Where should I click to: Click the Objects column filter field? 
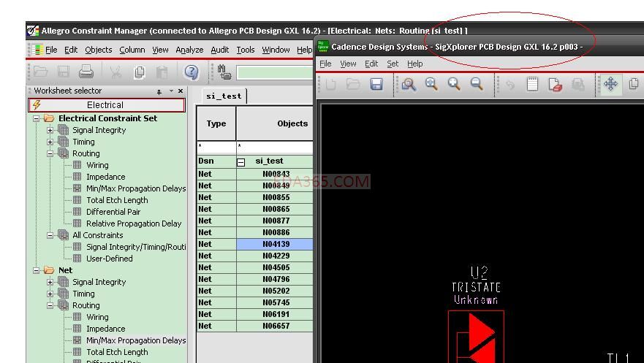click(x=275, y=147)
